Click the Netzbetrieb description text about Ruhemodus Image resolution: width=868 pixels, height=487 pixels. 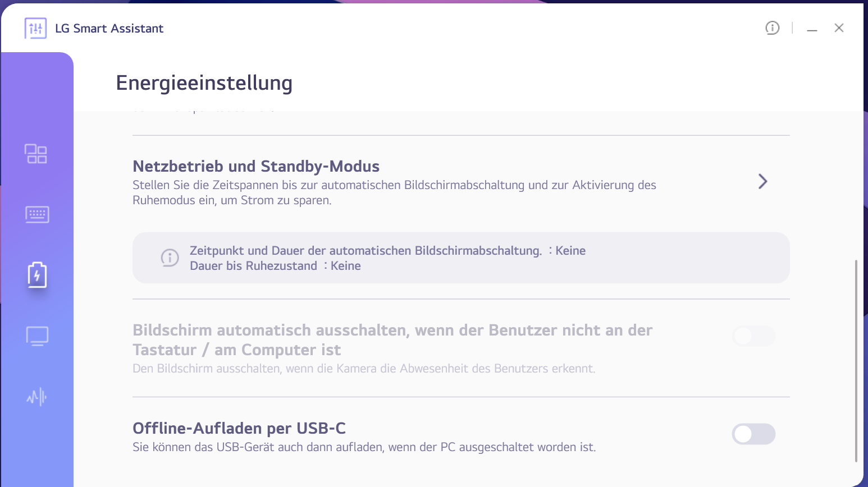coord(394,192)
